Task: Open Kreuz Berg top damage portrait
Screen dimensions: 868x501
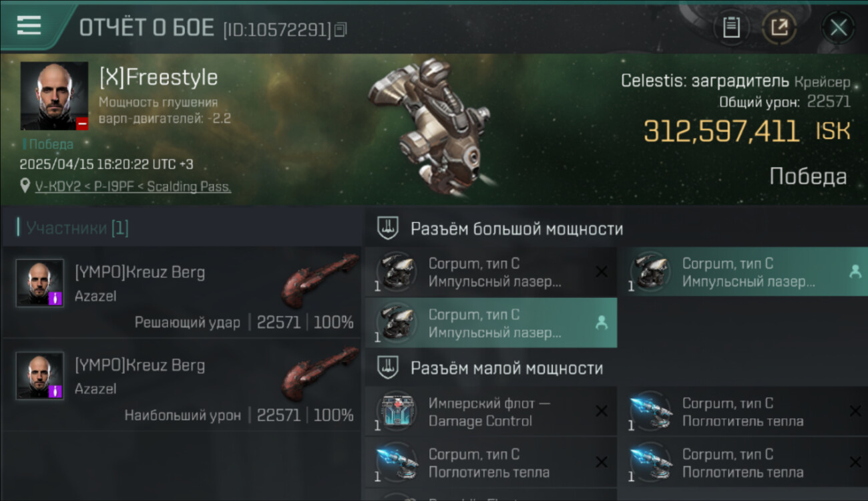Action: 40,375
